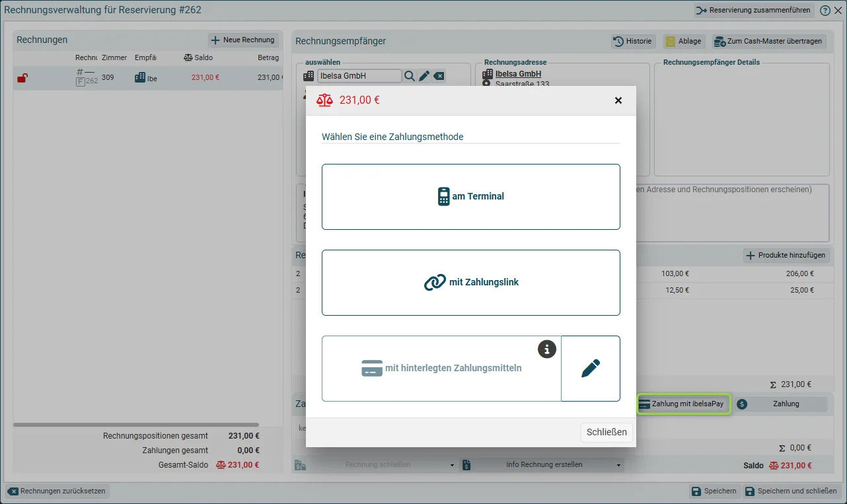The image size is (847, 504).
Task: Click the building icon in invoice row
Action: point(140,78)
